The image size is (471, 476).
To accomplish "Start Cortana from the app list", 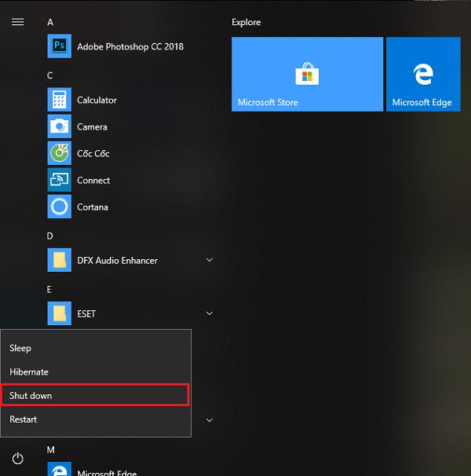I will (92, 207).
